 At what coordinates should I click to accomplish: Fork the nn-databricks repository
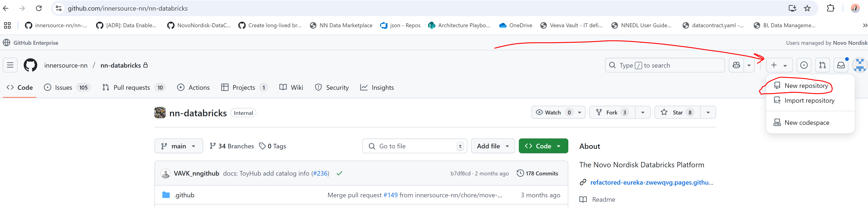(x=612, y=112)
